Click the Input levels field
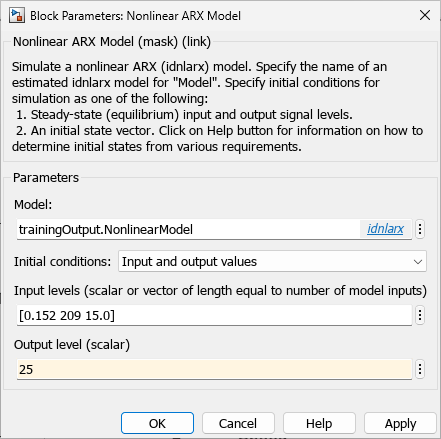441x439 pixels. tap(214, 315)
